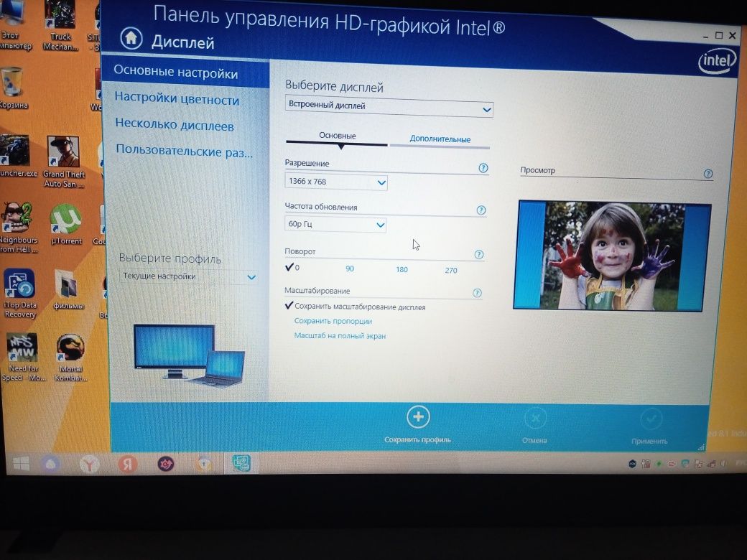This screenshot has width=747, height=560.
Task: Open the 60p Гц refresh rate dropdown
Action: [x=335, y=224]
